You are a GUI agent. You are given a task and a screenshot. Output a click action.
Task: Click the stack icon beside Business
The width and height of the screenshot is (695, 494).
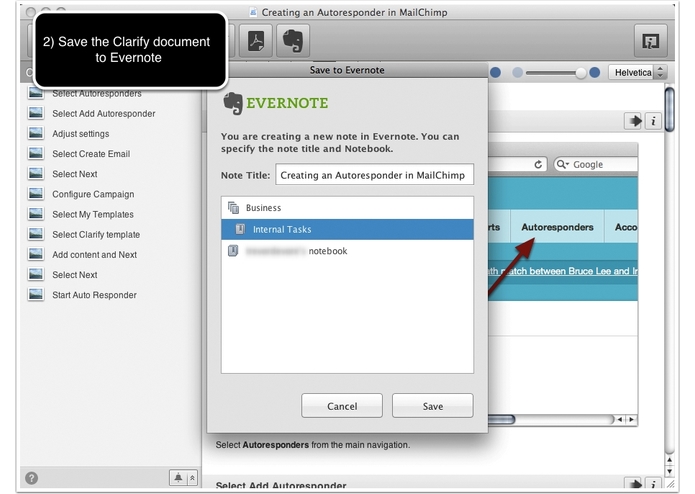click(233, 207)
